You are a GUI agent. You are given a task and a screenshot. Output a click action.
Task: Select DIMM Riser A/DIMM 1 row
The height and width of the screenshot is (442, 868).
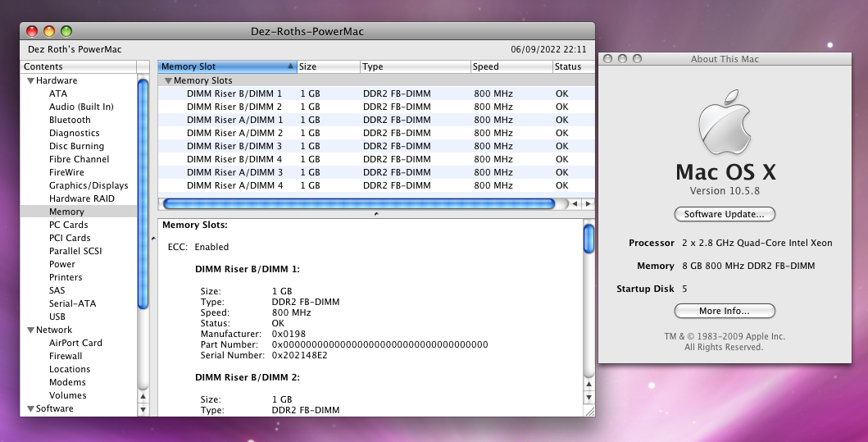376,121
